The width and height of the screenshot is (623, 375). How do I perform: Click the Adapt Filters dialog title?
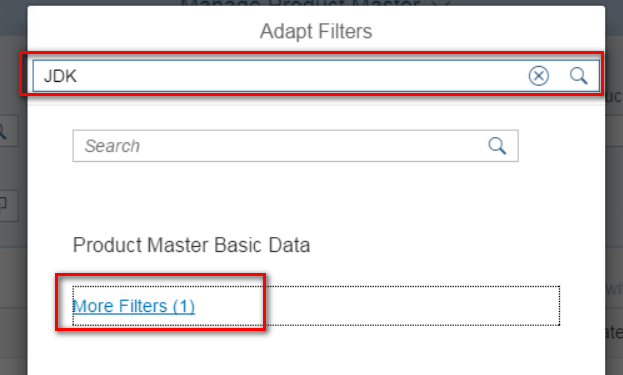coord(316,31)
